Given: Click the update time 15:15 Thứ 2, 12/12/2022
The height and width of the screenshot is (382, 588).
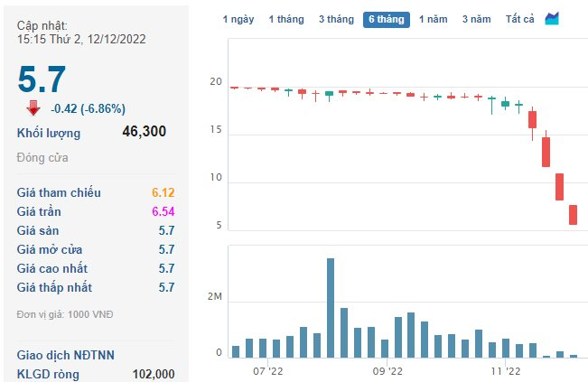Looking at the screenshot, I should click(81, 40).
